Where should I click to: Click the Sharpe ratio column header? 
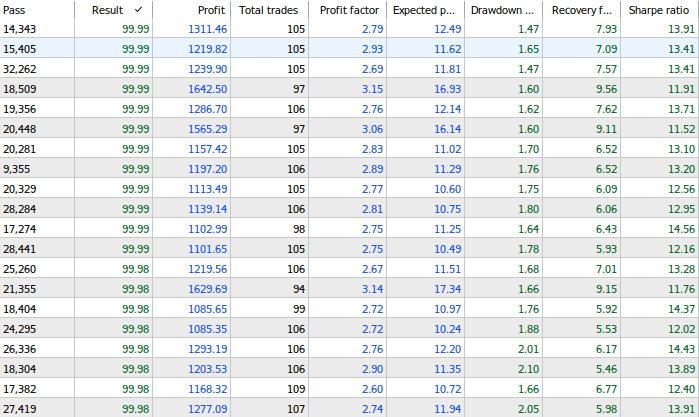click(660, 10)
